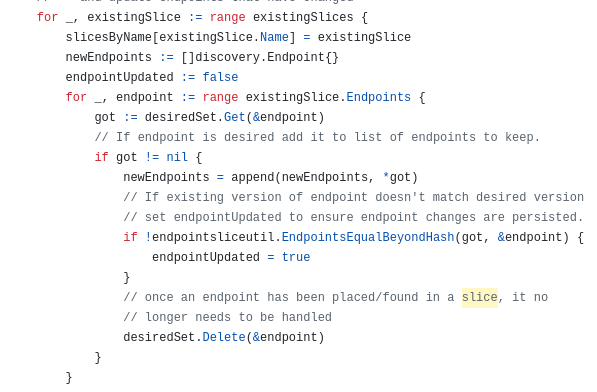597x392 pixels.
Task: Click the "range" keyword before existingSlice.Endpoints
Action: [x=220, y=97]
